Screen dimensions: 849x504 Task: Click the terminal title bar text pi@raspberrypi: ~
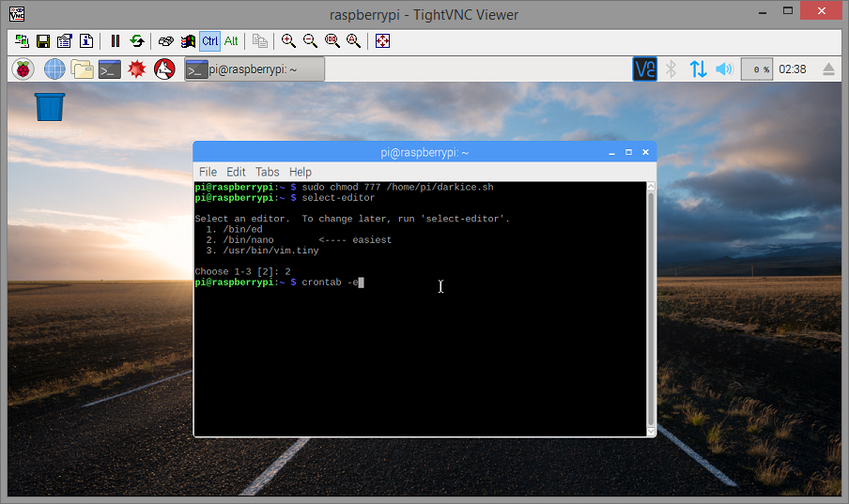coord(424,153)
